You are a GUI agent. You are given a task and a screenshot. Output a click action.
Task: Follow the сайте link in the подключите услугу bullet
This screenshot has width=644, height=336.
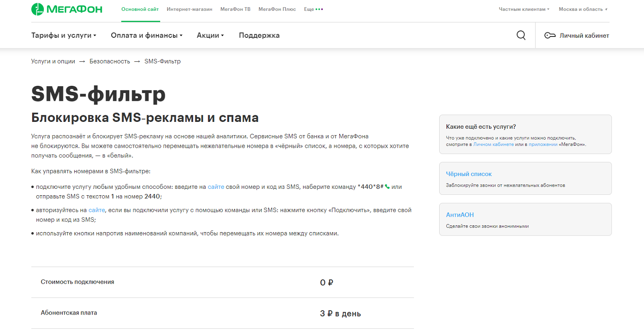tap(216, 187)
